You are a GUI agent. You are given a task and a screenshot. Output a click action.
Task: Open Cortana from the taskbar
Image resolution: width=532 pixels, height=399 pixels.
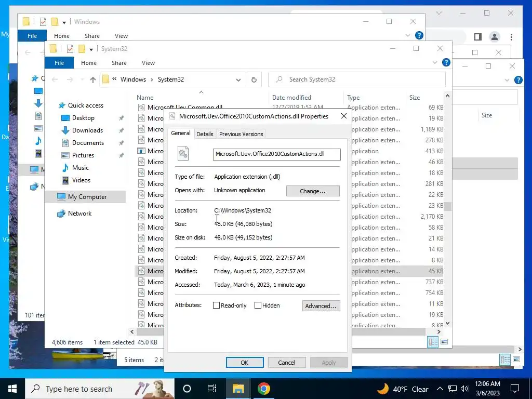click(187, 389)
